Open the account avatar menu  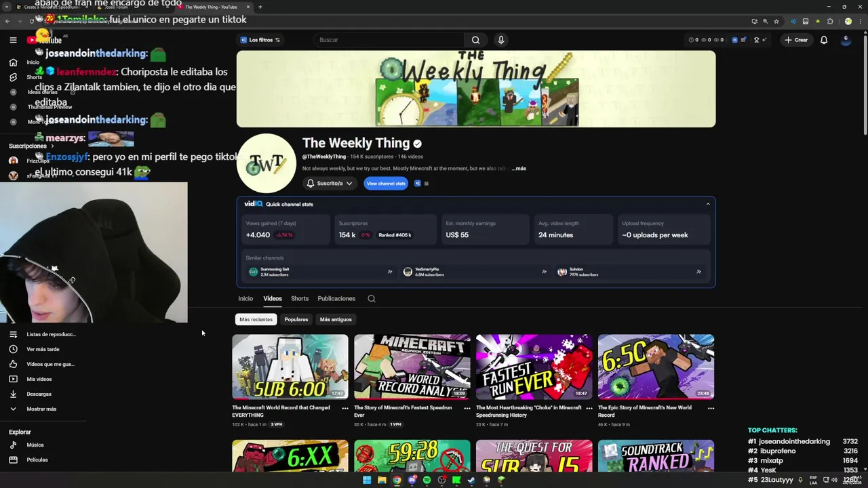[846, 40]
